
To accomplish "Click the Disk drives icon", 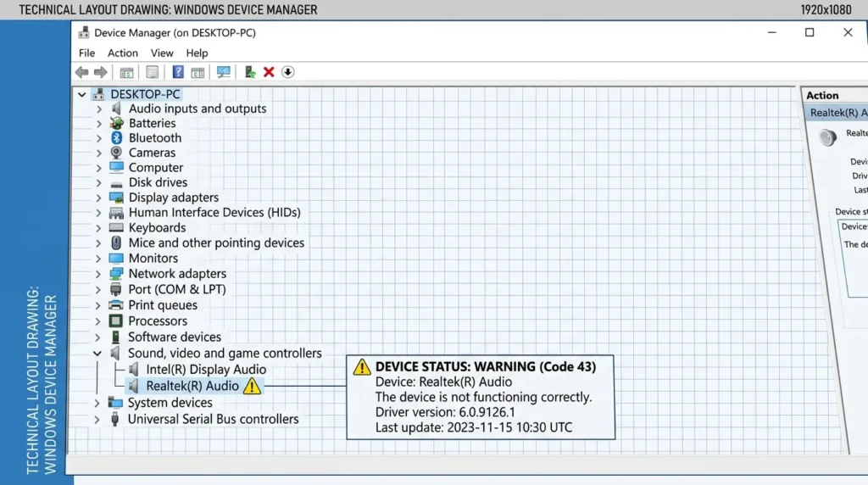I will pyautogui.click(x=116, y=182).
